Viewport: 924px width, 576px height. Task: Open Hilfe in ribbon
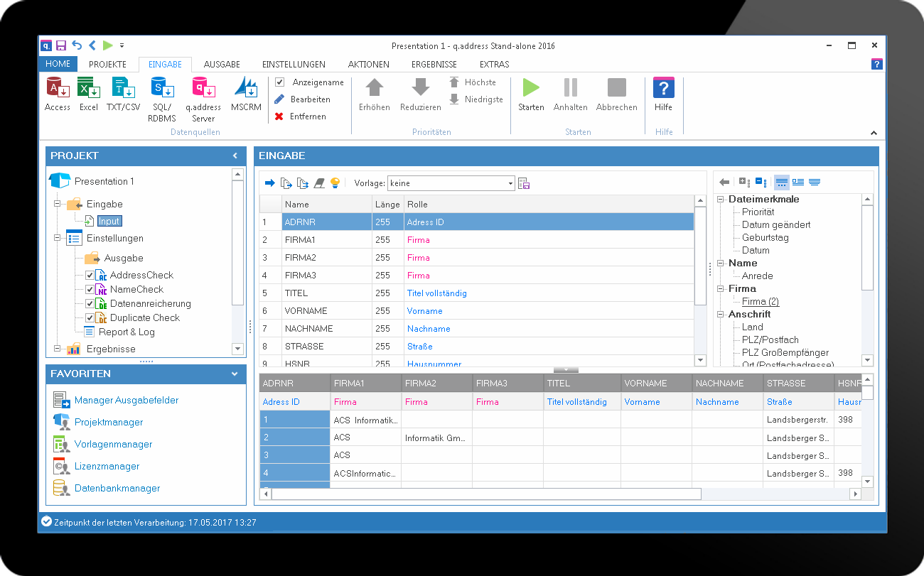663,94
